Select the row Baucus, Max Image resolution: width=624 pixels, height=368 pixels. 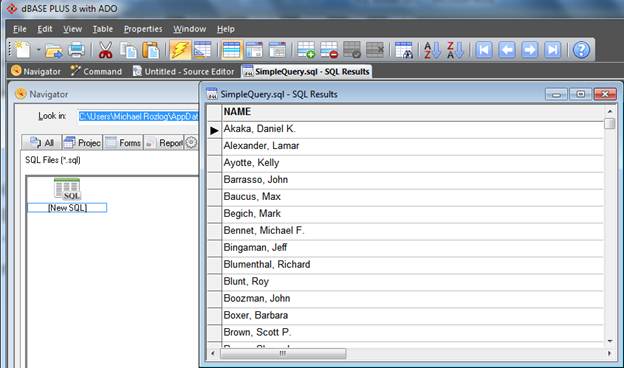coord(413,197)
